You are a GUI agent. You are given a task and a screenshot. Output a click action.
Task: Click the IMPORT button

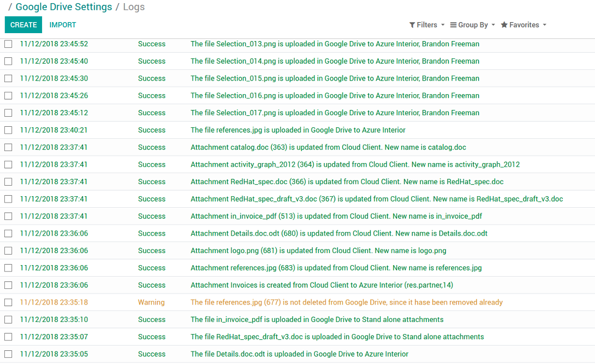pos(63,25)
